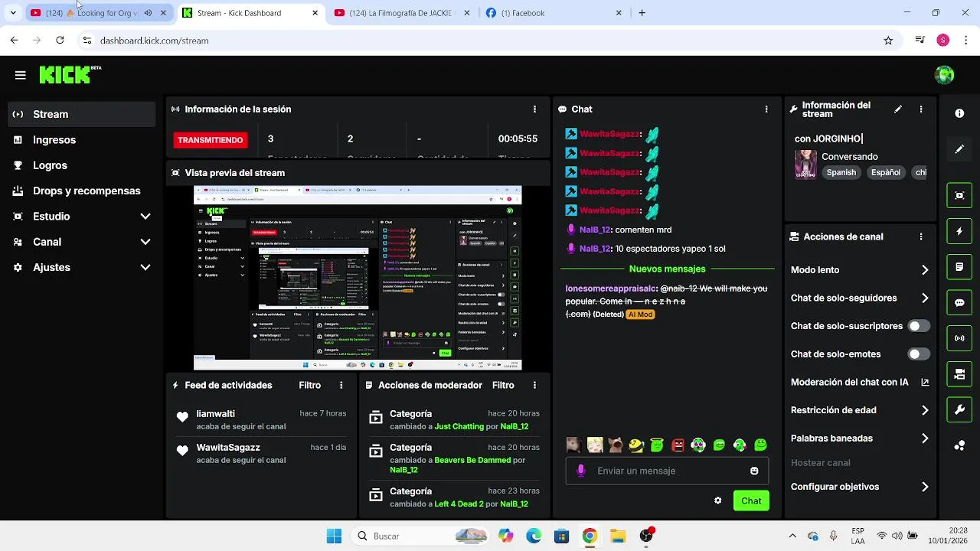Open chat settings gear icon

pos(717,500)
